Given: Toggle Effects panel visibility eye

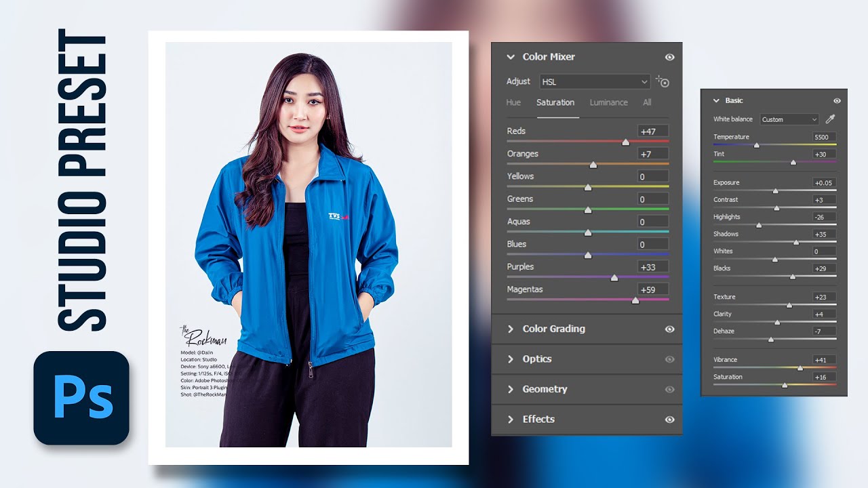Looking at the screenshot, I should coord(669,420).
